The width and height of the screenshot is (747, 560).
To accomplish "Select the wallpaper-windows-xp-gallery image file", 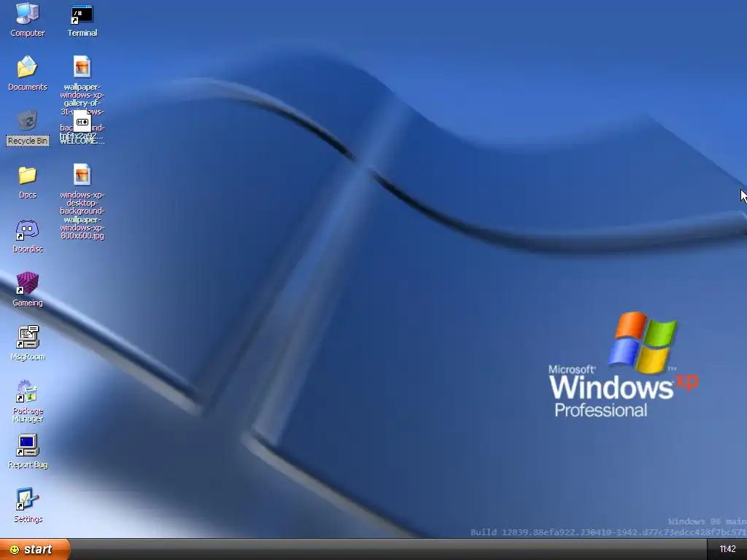I will click(82, 66).
